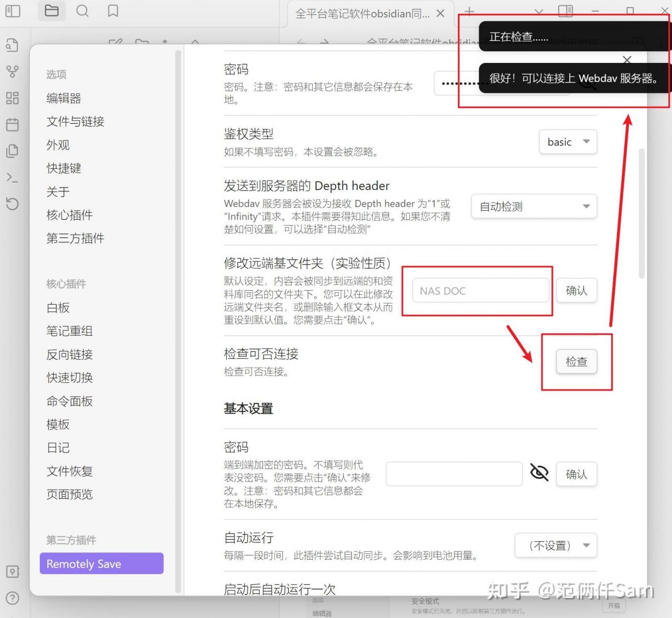Viewport: 672px width, 618px height.
Task: Open 关于 settings section
Action: pyautogui.click(x=58, y=191)
